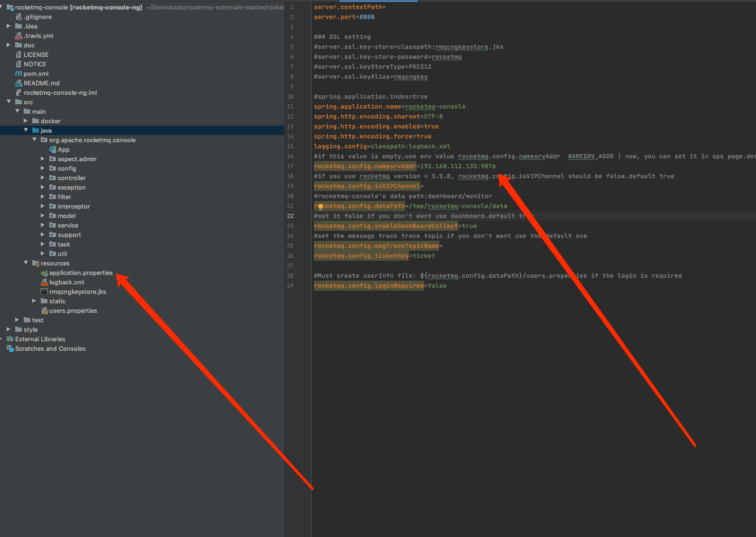The image size is (756, 537).
Task: Click the application.properties file icon
Action: [44, 273]
